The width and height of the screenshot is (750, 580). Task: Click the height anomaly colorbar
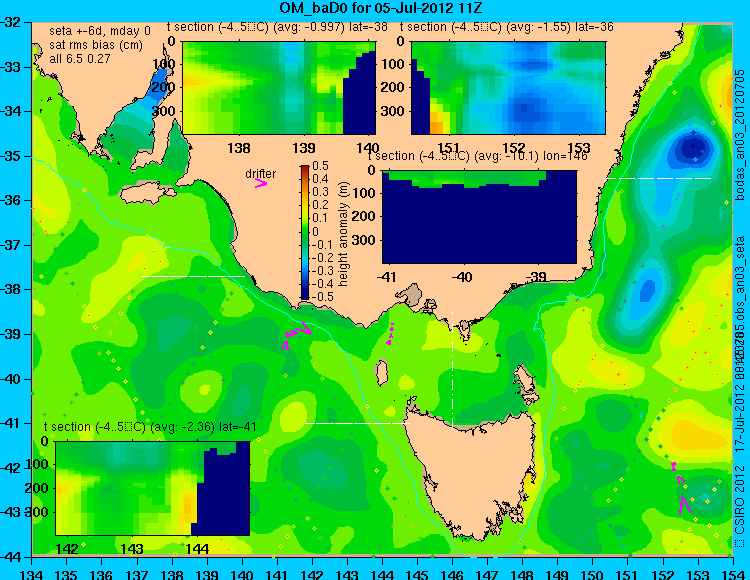click(x=305, y=232)
